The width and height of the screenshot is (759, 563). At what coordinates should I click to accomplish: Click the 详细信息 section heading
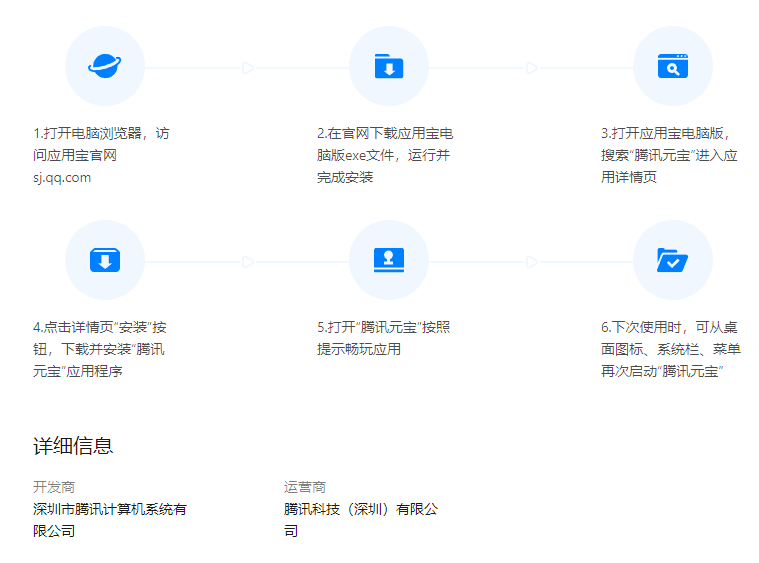tap(73, 445)
